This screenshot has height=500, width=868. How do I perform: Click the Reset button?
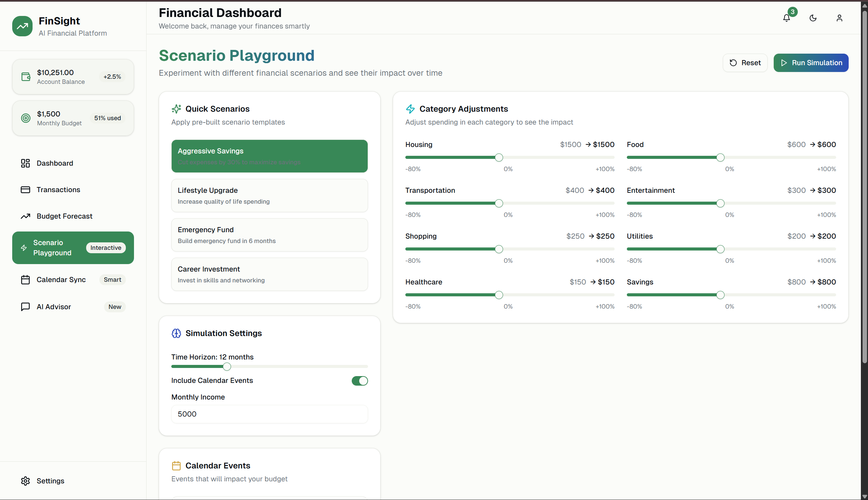coord(745,63)
